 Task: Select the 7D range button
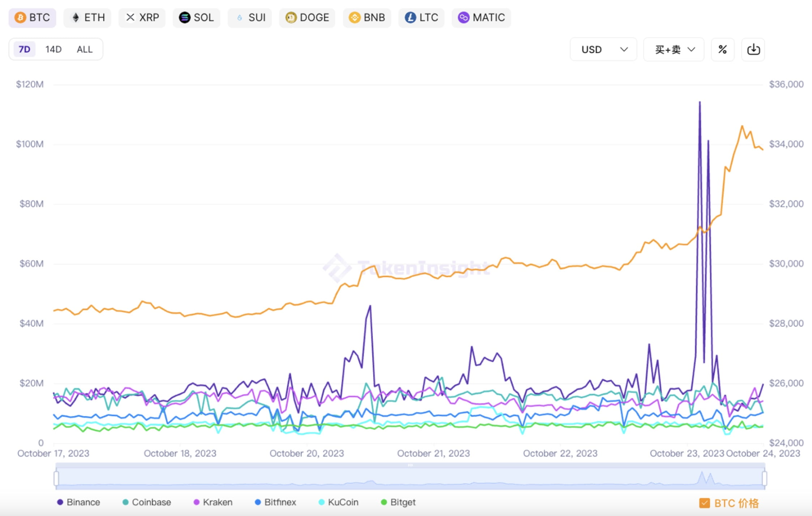23,49
